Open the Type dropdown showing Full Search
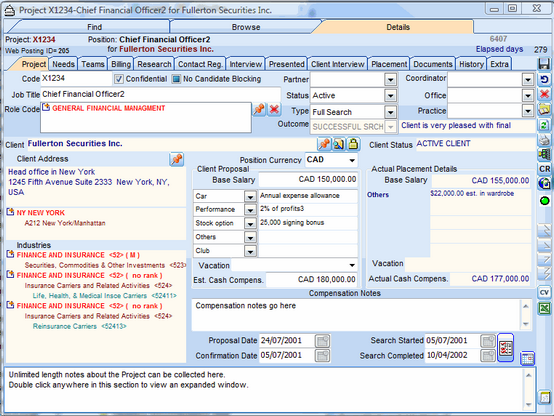The height and width of the screenshot is (416, 554). (x=390, y=112)
